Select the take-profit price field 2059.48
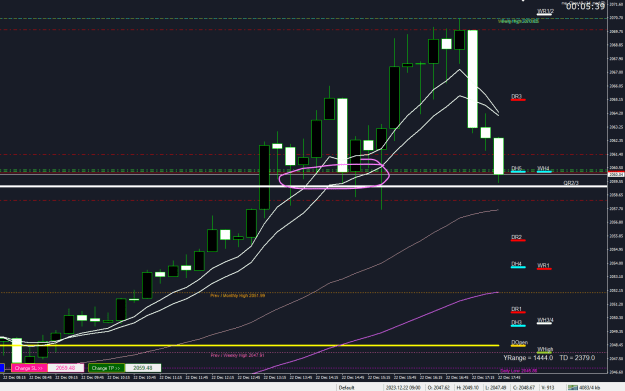 (143, 368)
